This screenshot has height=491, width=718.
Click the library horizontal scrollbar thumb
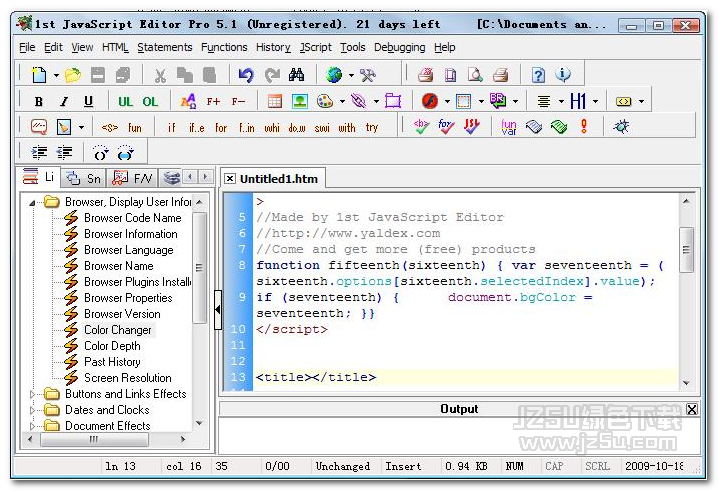pos(94,440)
